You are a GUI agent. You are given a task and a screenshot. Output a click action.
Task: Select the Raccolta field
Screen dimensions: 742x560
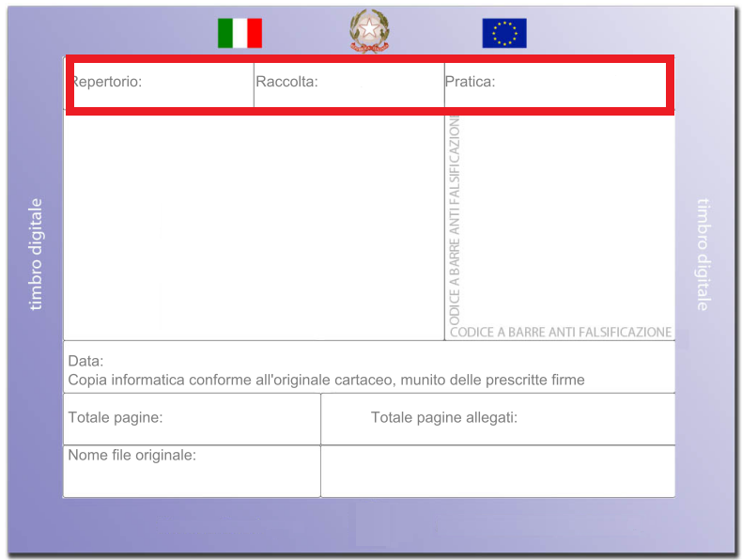348,83
